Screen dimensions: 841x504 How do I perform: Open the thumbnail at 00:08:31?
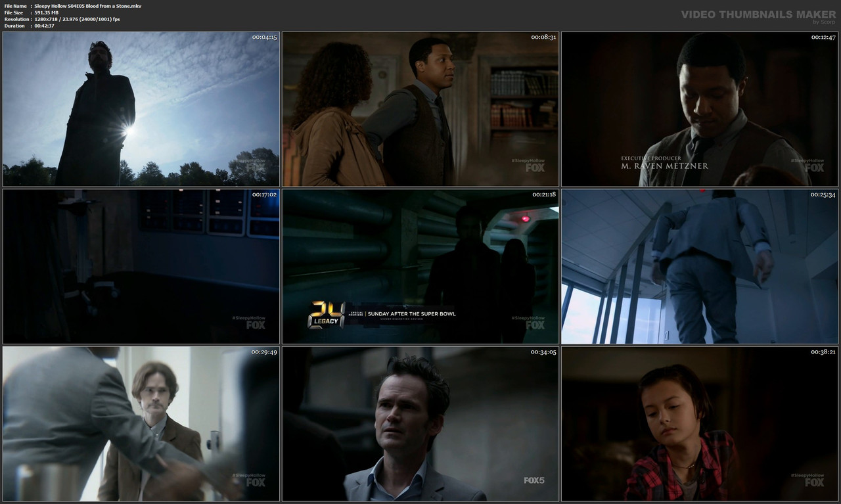[x=420, y=109]
